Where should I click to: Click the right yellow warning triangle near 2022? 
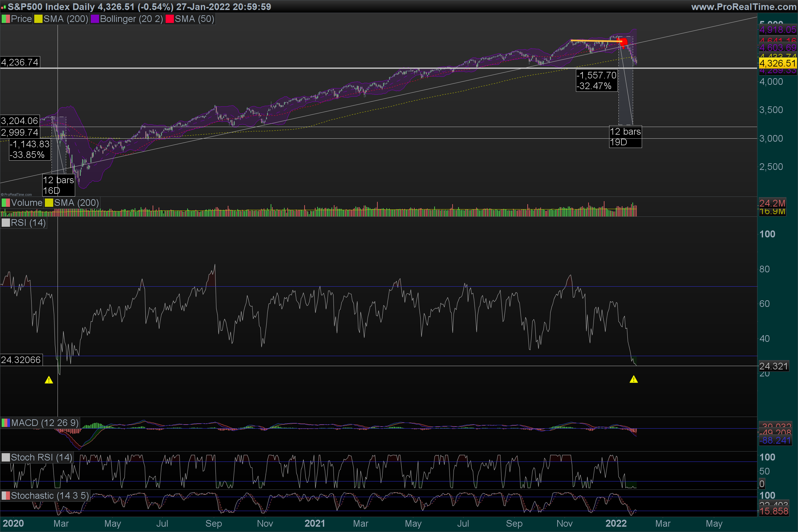pyautogui.click(x=633, y=379)
